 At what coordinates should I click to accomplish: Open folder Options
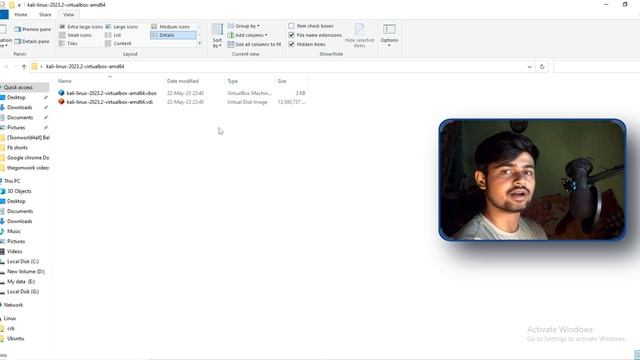[x=389, y=36]
